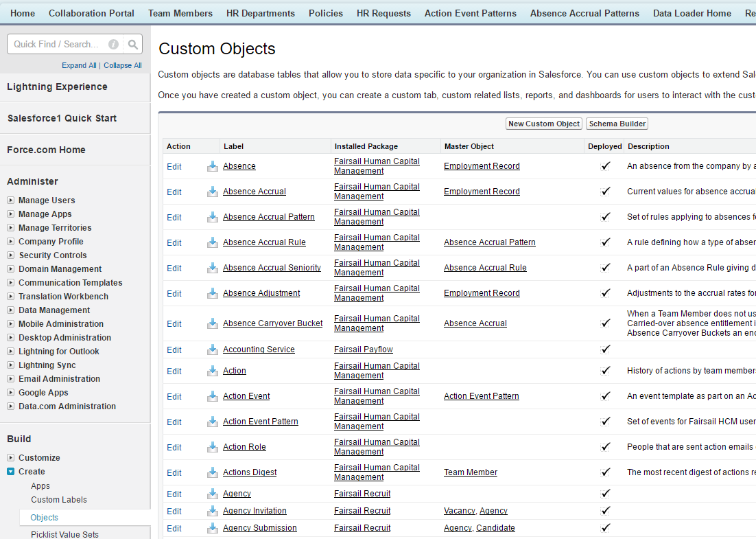Open the HR Requests tab
The height and width of the screenshot is (539, 756).
[383, 13]
